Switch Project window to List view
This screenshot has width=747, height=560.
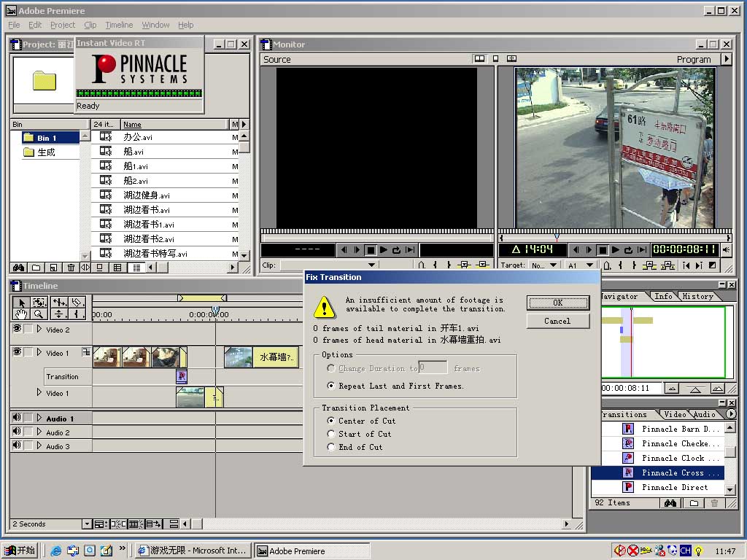click(136, 268)
